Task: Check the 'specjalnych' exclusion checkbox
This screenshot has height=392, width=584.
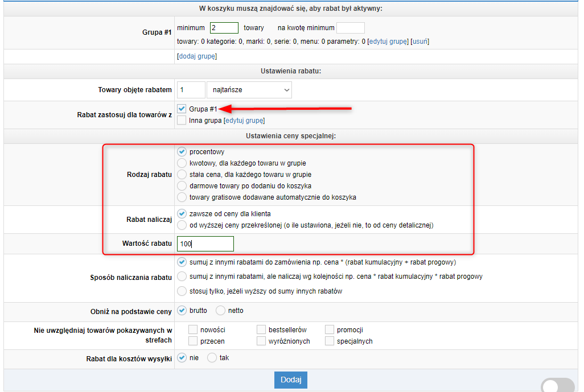Action: (x=329, y=341)
